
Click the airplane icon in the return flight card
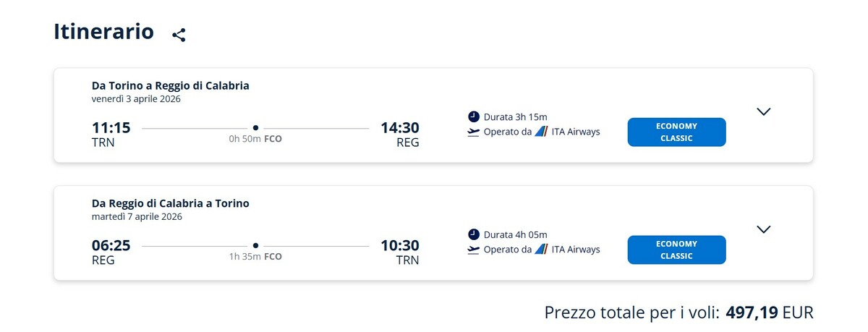(x=474, y=250)
